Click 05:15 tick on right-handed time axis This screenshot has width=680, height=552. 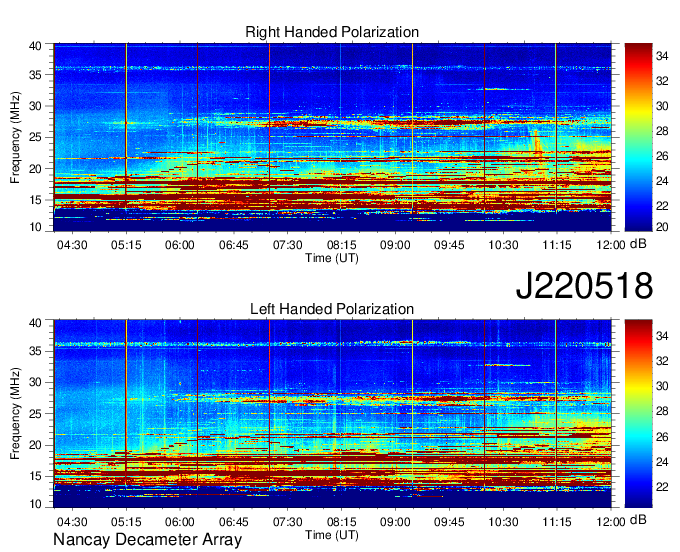point(126,245)
